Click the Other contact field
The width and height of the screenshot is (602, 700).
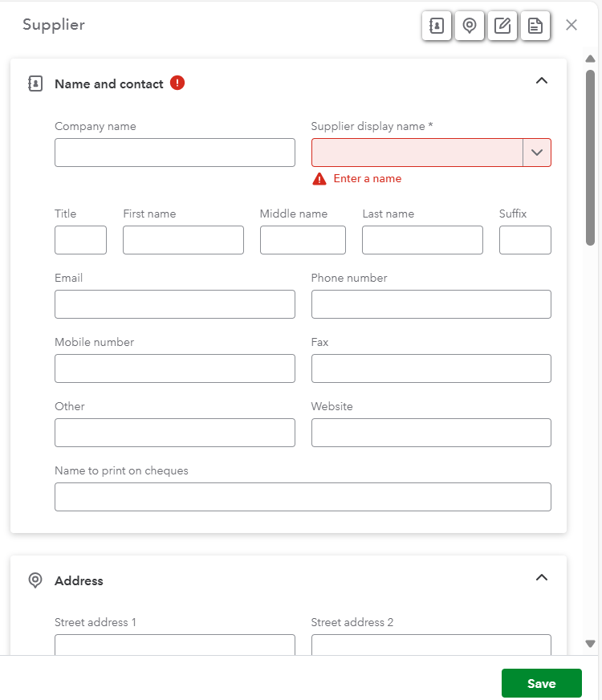(x=175, y=433)
